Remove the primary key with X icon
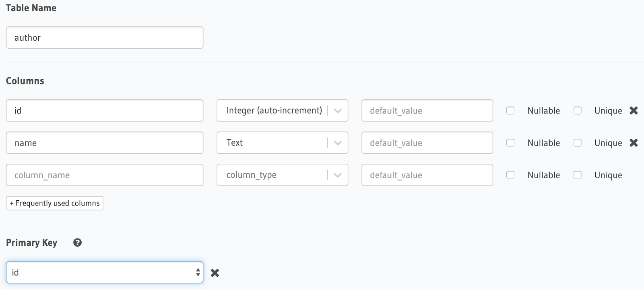 click(x=215, y=273)
